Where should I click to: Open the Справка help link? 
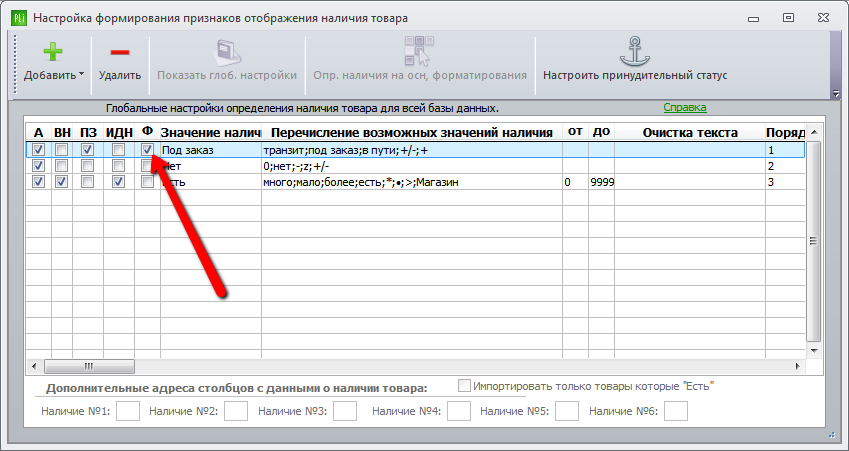685,107
